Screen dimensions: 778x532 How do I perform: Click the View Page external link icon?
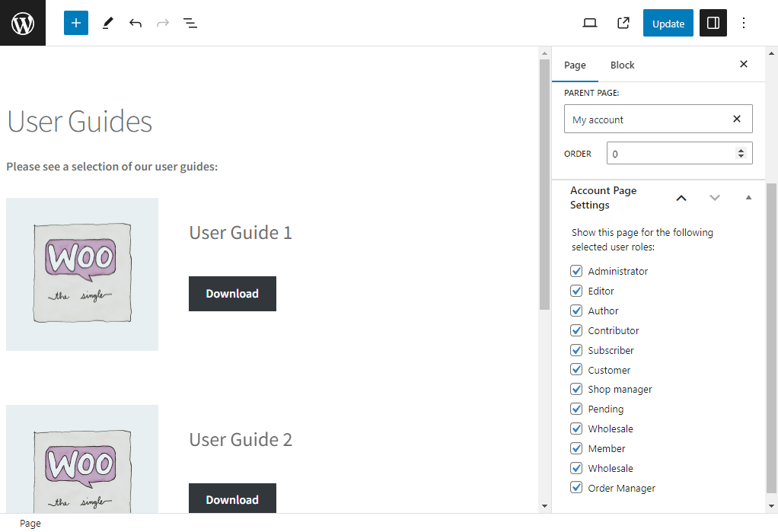click(x=623, y=23)
